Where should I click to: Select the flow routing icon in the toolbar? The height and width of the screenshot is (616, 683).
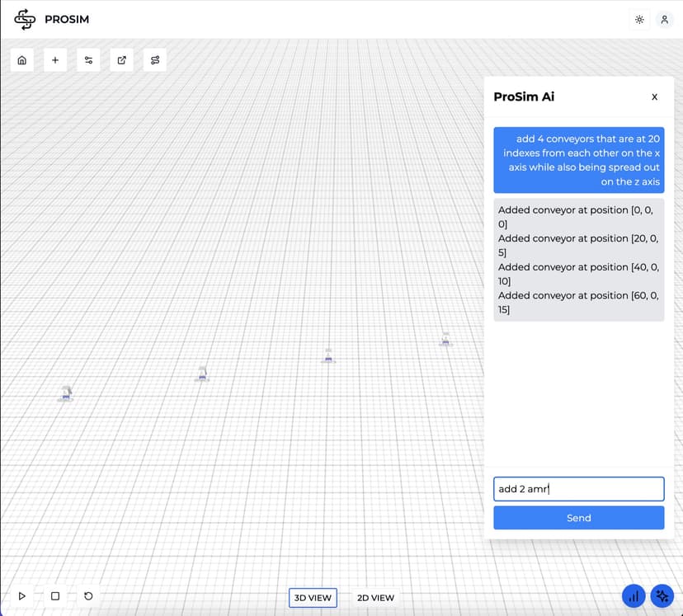tap(154, 59)
